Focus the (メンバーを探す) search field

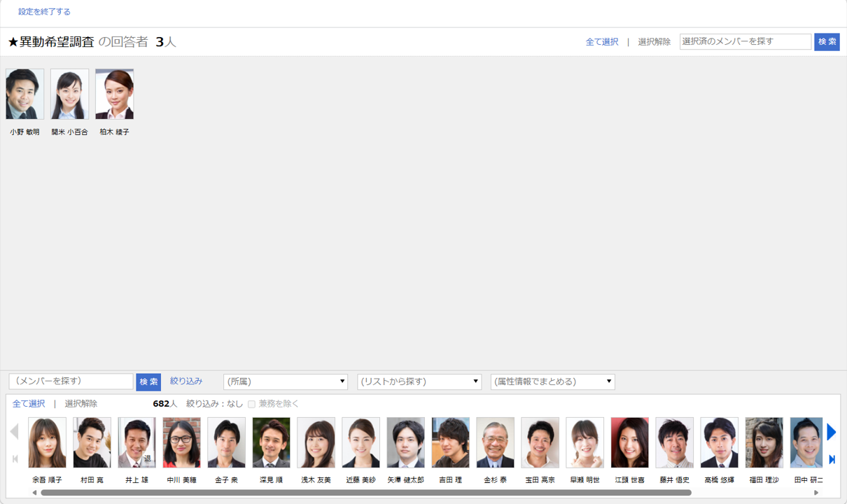71,381
